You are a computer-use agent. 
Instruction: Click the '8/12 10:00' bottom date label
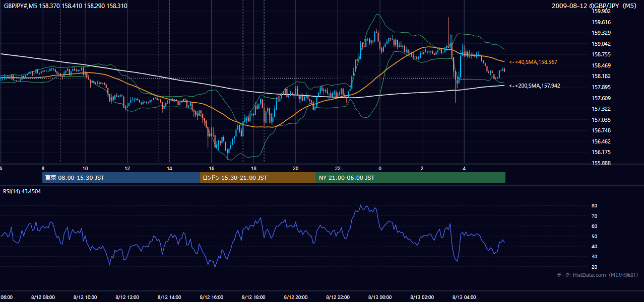[x=85, y=297]
